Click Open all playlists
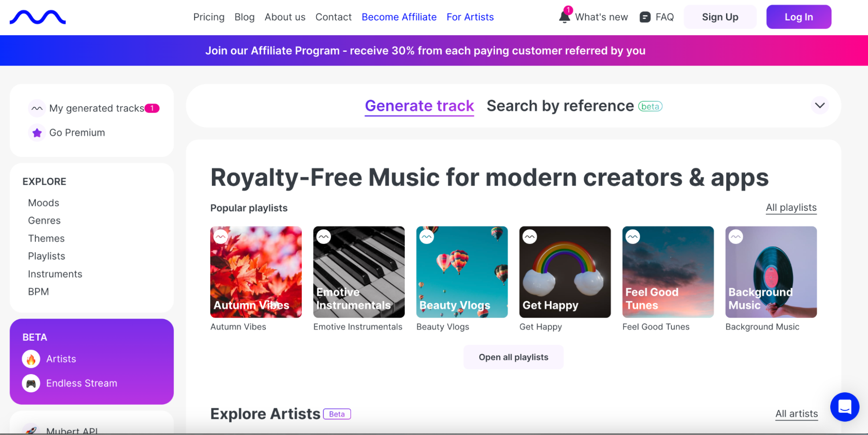This screenshot has height=435, width=868. click(513, 357)
